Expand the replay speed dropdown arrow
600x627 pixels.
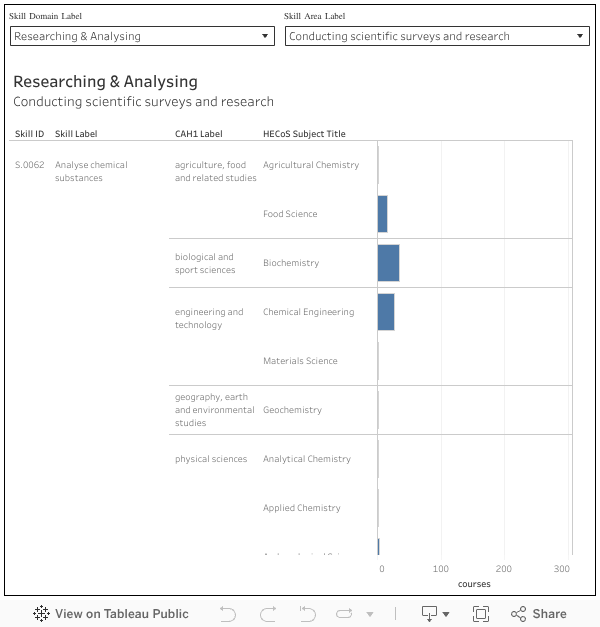[370, 614]
